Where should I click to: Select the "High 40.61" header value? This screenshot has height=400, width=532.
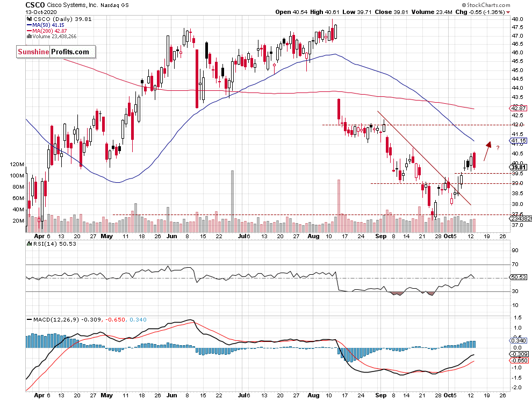tap(325, 12)
